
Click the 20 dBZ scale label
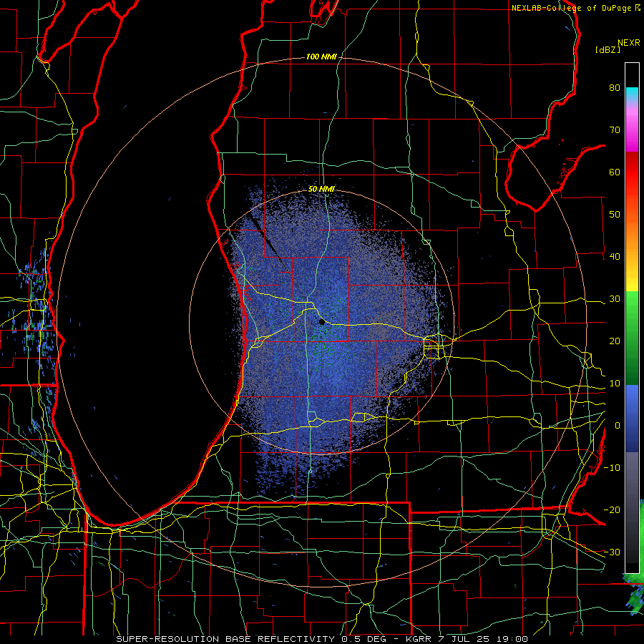[x=615, y=341]
